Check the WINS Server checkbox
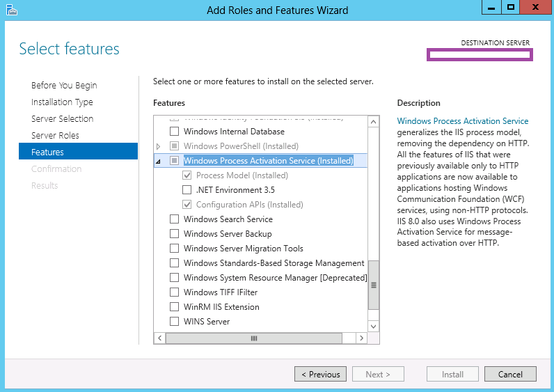554x392 pixels. (x=174, y=321)
